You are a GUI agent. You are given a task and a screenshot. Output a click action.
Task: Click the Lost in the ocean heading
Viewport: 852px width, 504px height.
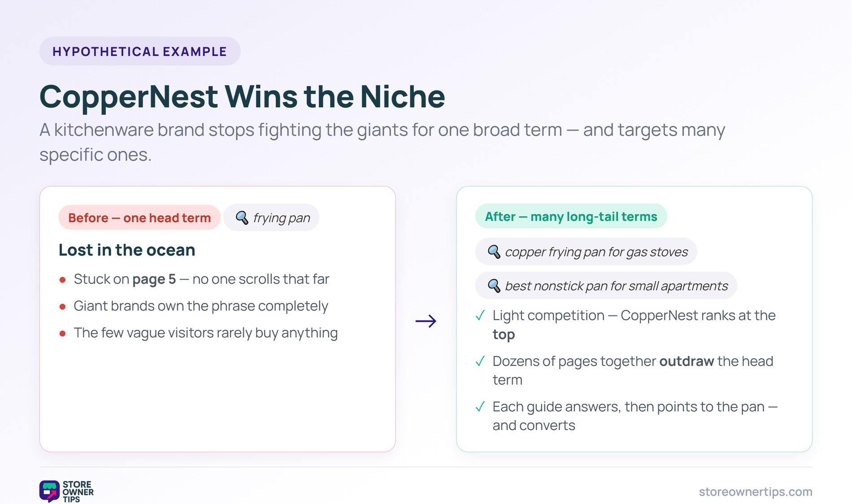pos(127,250)
